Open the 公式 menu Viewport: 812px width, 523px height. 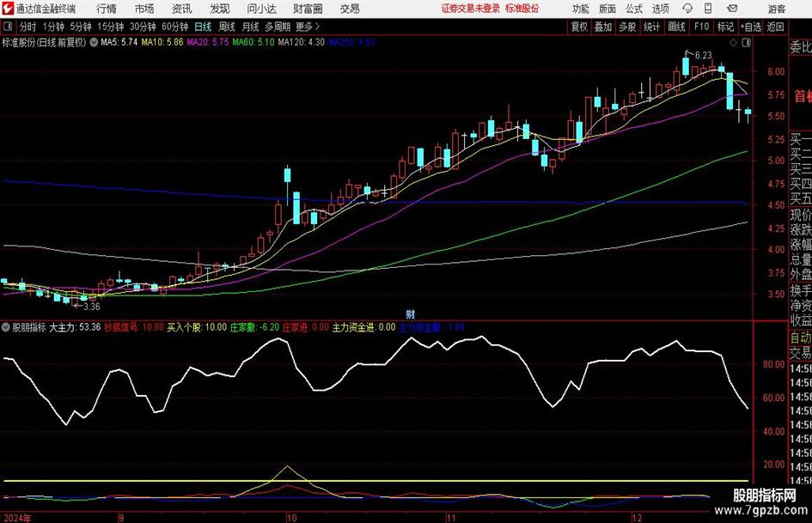[634, 9]
